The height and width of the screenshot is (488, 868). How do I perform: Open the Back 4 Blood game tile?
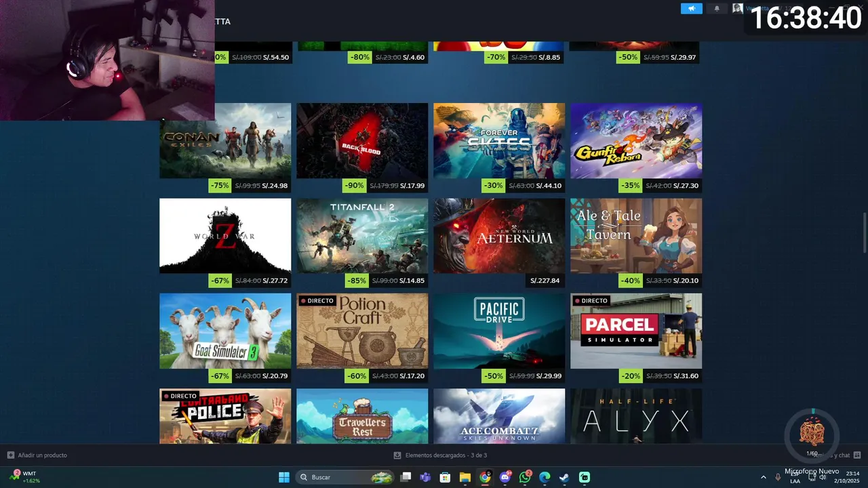(x=362, y=141)
